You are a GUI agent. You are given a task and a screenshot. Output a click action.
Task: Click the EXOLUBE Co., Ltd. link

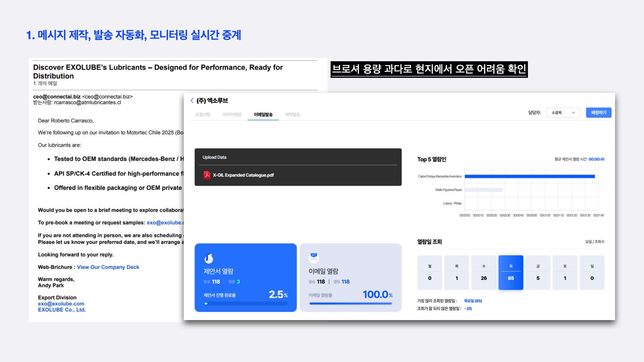[x=62, y=310]
